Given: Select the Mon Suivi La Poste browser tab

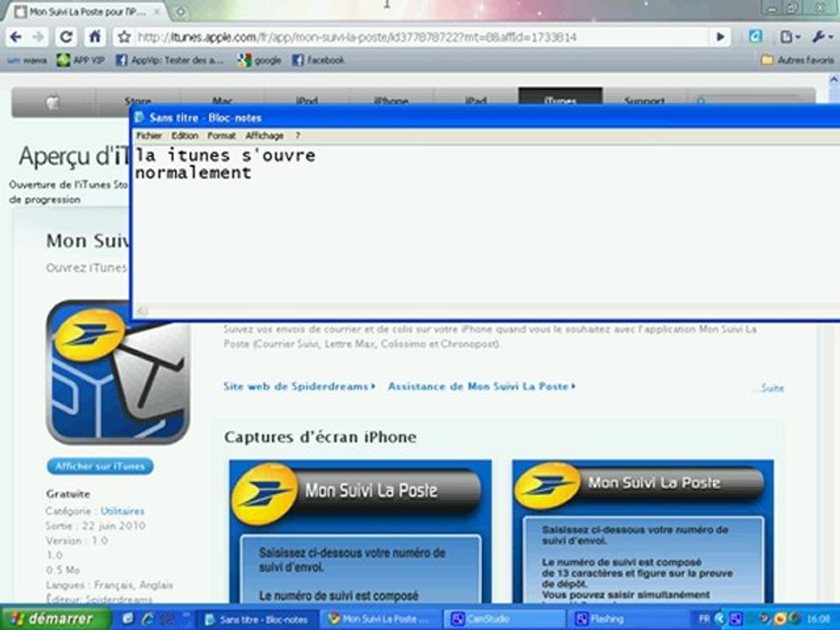Looking at the screenshot, I should pos(86,11).
